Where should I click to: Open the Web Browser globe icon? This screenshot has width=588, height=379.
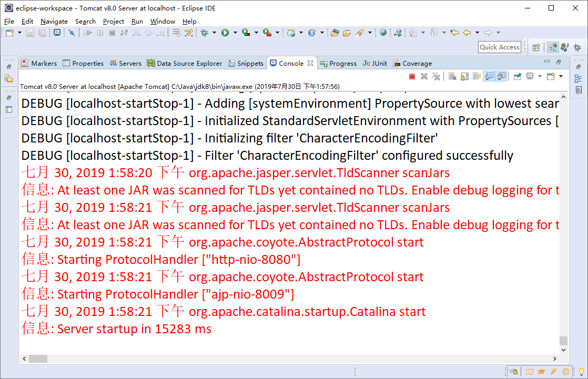click(x=383, y=33)
